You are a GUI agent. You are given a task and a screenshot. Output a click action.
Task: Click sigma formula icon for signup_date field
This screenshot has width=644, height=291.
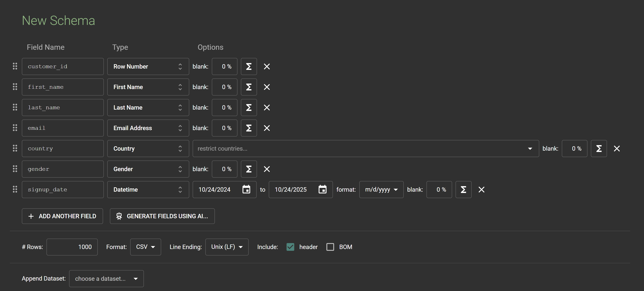[463, 190]
